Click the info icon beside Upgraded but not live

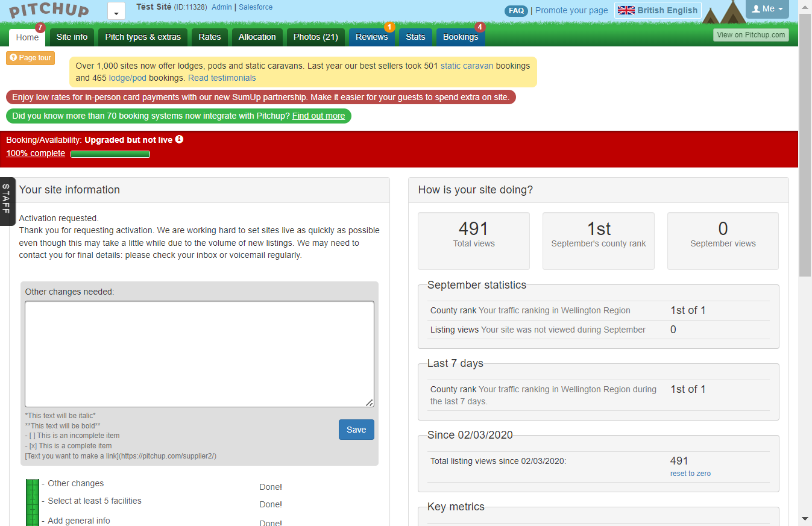179,139
